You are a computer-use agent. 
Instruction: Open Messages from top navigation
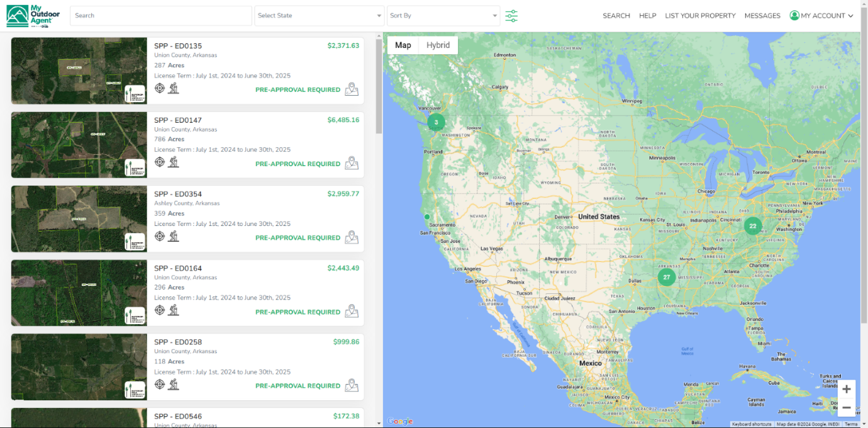pyautogui.click(x=762, y=16)
